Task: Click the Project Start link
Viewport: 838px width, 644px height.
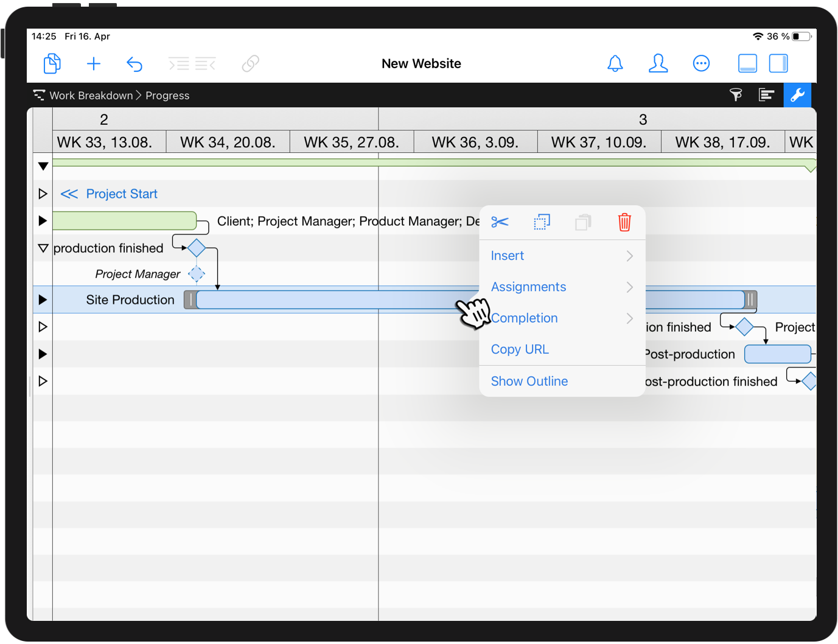Action: (121, 194)
